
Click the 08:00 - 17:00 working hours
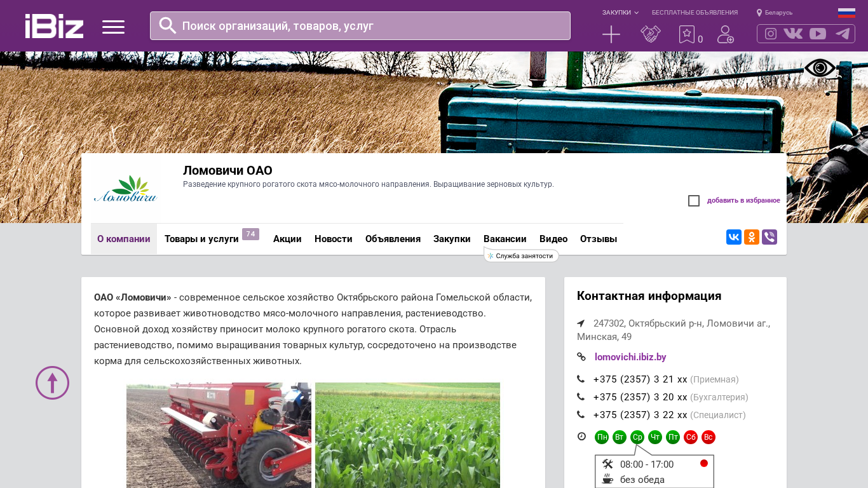click(x=647, y=464)
